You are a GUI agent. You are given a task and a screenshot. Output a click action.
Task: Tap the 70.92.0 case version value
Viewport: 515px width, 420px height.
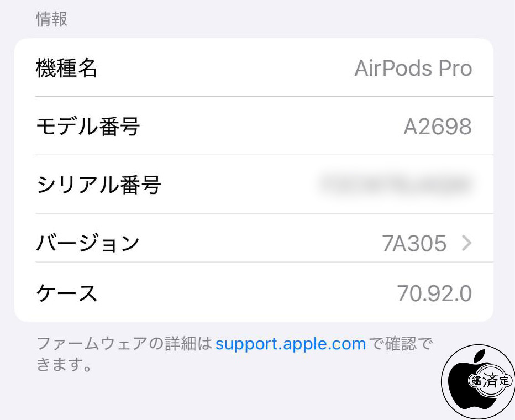(x=434, y=293)
